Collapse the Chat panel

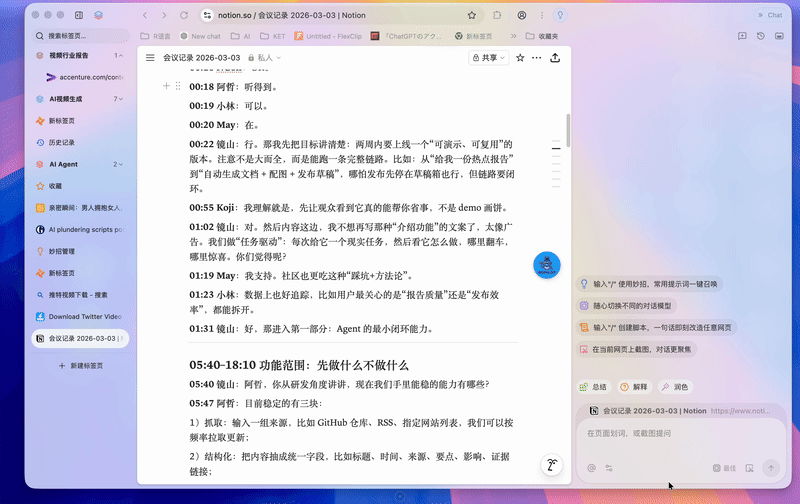[x=769, y=15]
